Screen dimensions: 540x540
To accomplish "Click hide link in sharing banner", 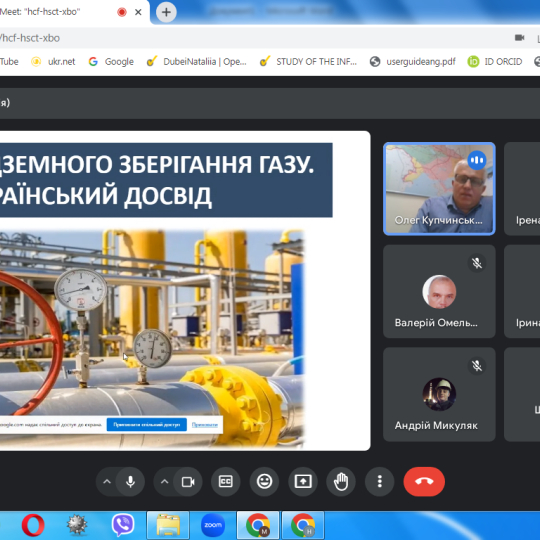I will (205, 425).
